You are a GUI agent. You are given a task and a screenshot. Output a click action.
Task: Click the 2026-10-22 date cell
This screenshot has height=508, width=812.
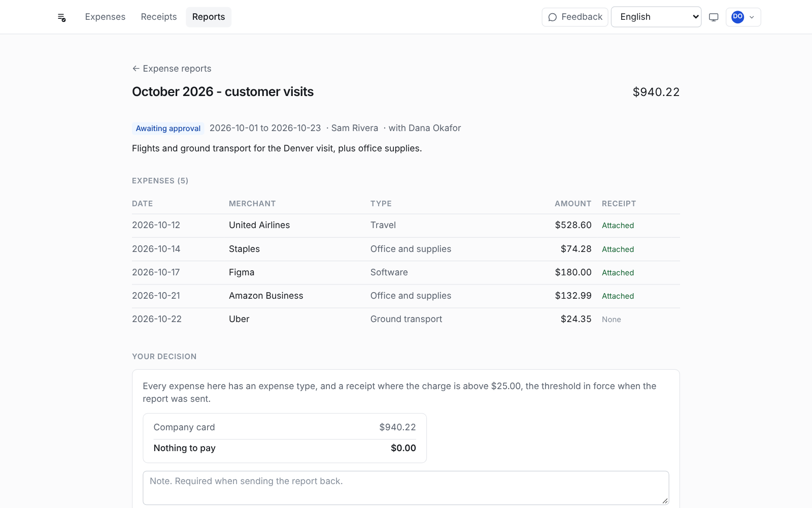(157, 319)
